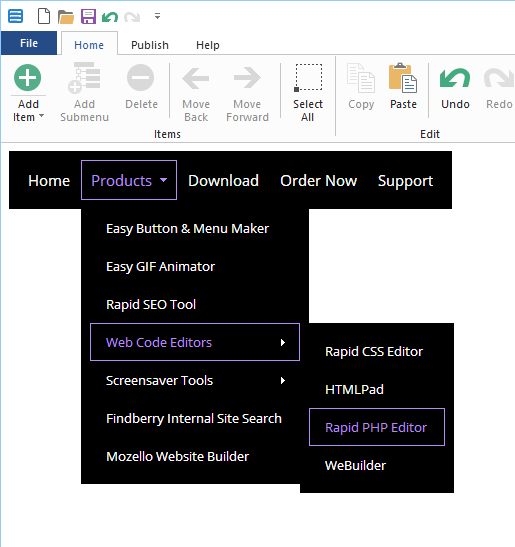
Task: Open the File tab
Action: 29,43
